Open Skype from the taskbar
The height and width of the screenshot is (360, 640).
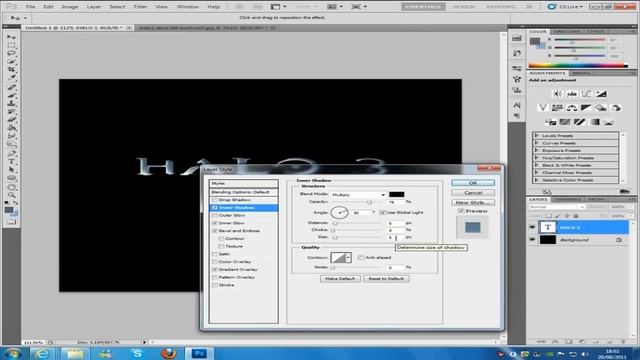[x=137, y=353]
